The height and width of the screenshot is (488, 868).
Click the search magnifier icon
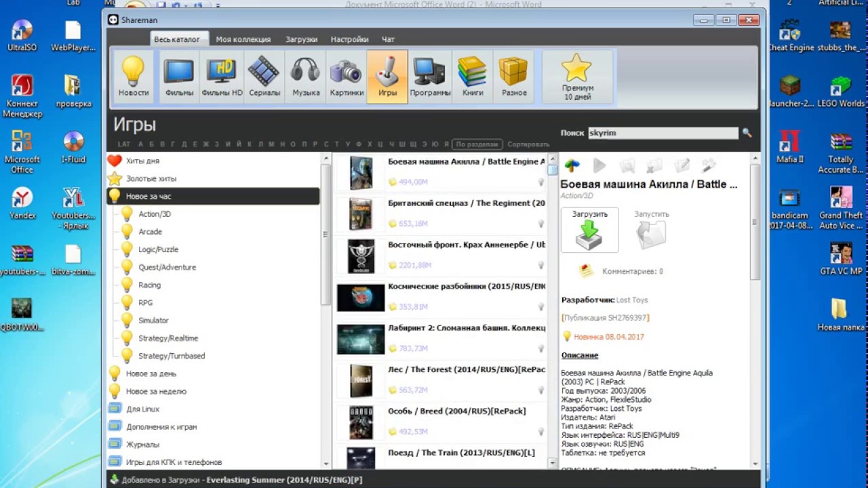[747, 133]
